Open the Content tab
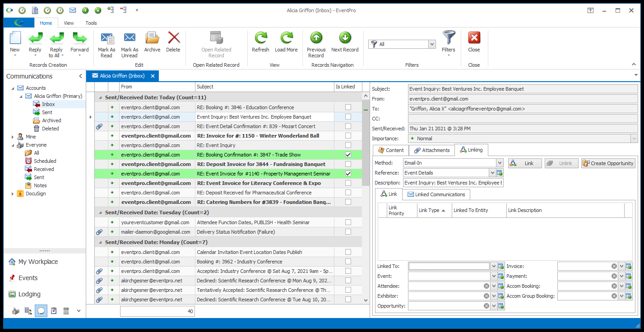This screenshot has height=332, width=644. (391, 150)
